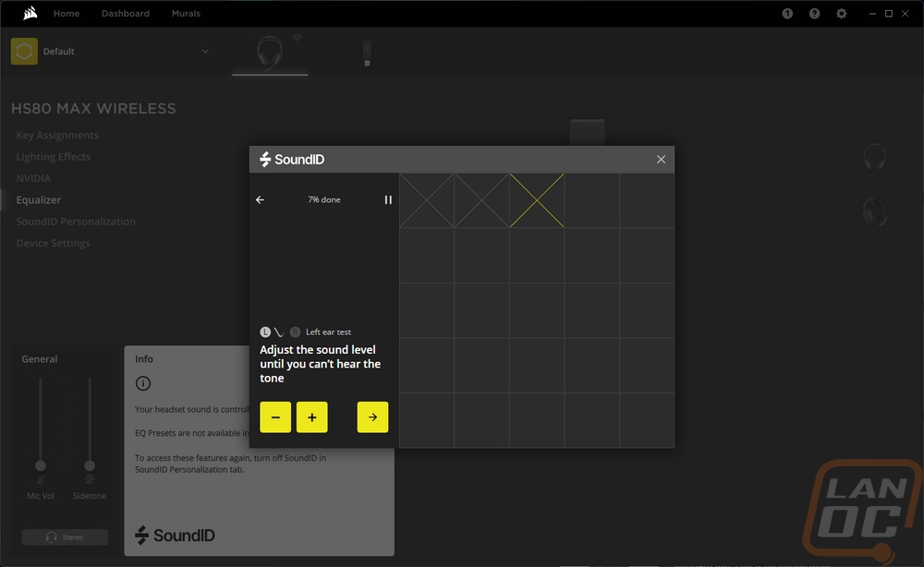This screenshot has width=924, height=567.
Task: Click the Corsair sails logo icon
Action: pos(30,13)
